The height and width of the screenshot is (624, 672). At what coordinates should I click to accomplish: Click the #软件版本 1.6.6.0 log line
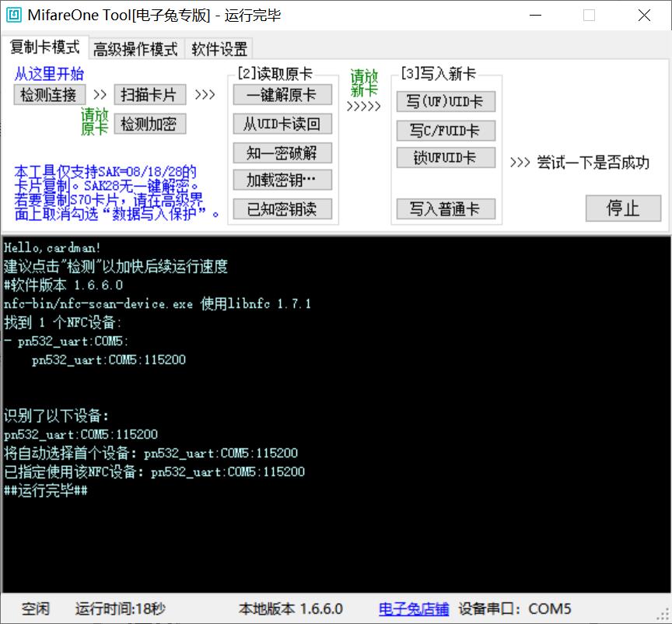[64, 285]
